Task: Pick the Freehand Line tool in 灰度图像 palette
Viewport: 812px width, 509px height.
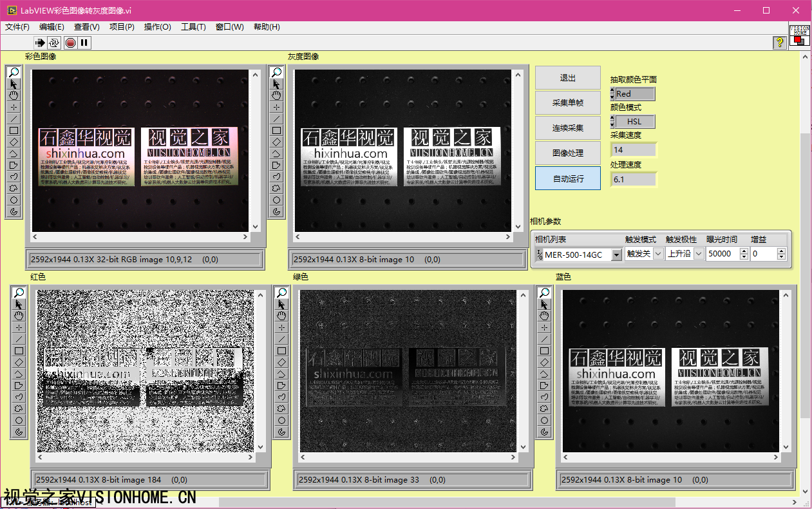Action: pyautogui.click(x=276, y=177)
